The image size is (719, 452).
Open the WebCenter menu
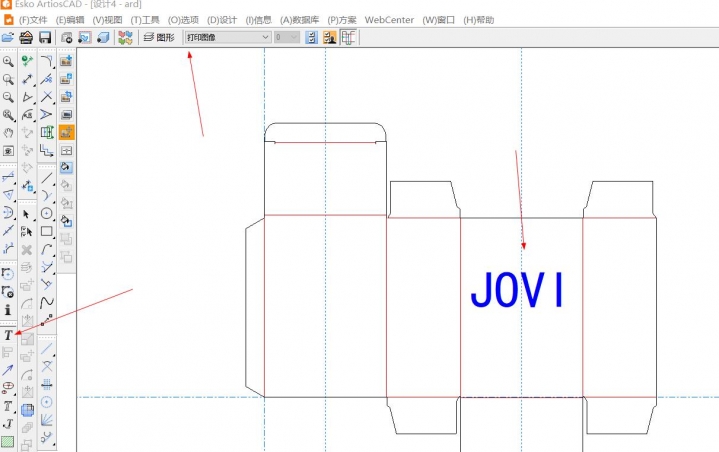[x=389, y=19]
